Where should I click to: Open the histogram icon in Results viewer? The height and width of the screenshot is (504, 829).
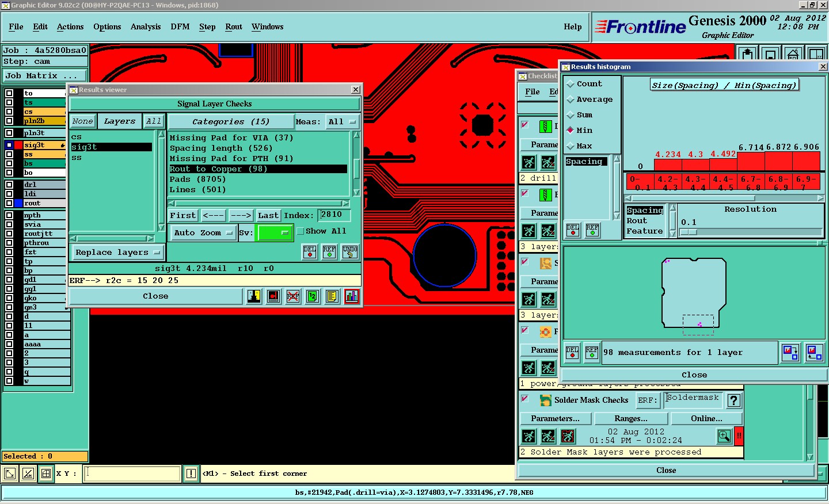[x=351, y=296]
